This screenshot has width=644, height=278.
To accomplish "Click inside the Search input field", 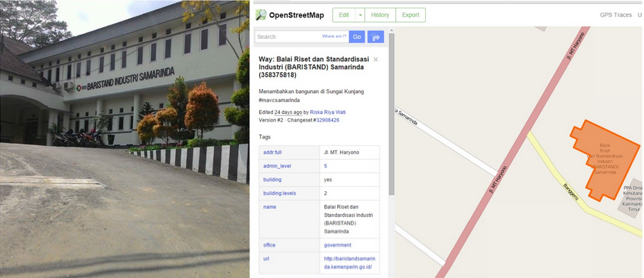I will tap(288, 37).
